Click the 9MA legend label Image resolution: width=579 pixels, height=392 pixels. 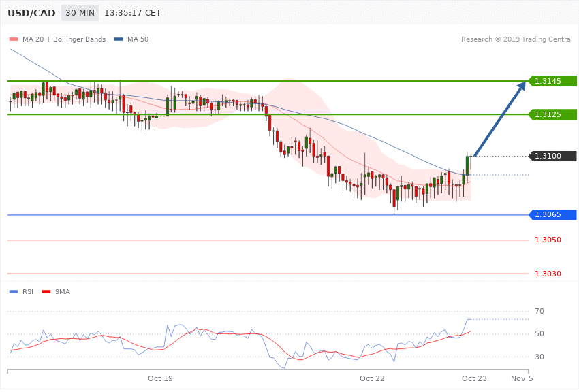coord(63,292)
